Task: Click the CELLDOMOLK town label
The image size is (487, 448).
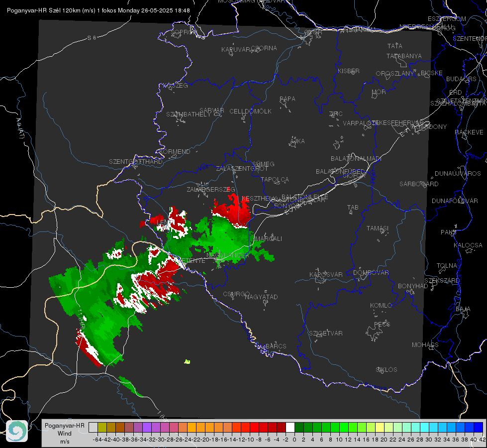Action: click(250, 112)
